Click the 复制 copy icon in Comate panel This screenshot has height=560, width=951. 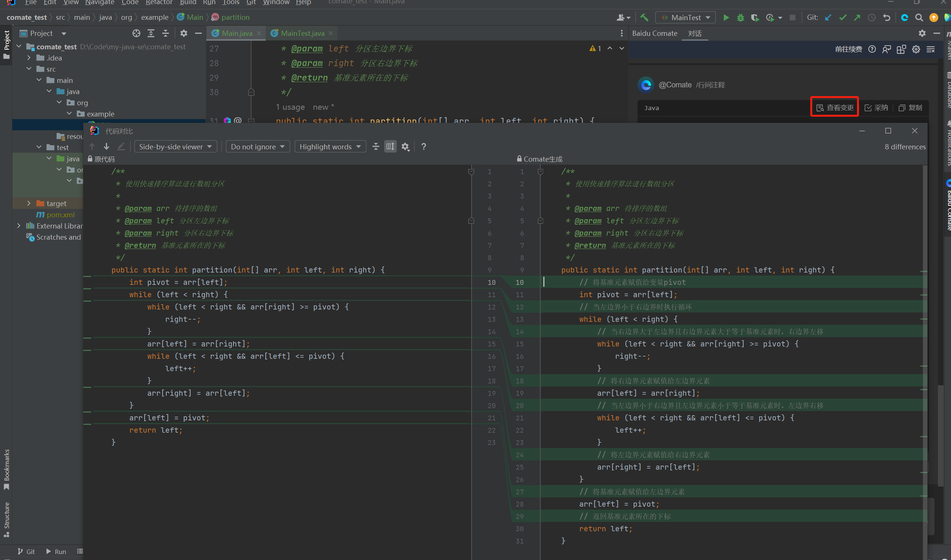pos(910,108)
